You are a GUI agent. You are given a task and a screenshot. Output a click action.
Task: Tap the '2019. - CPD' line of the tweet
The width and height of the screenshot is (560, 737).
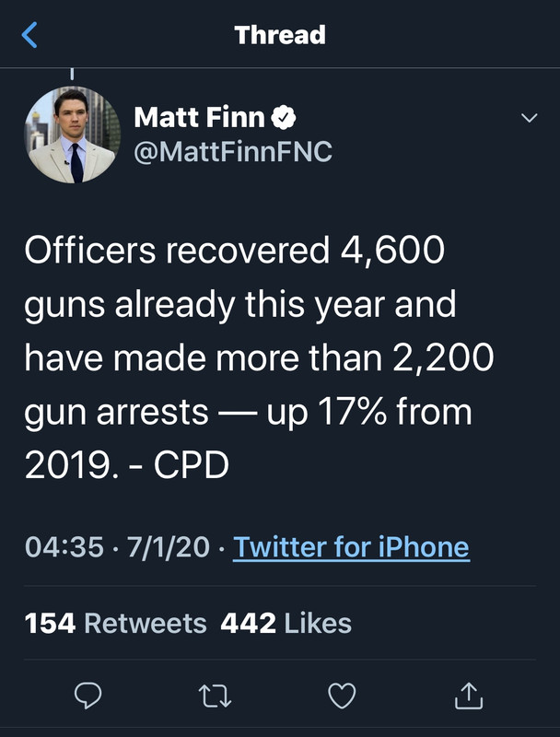click(x=127, y=465)
